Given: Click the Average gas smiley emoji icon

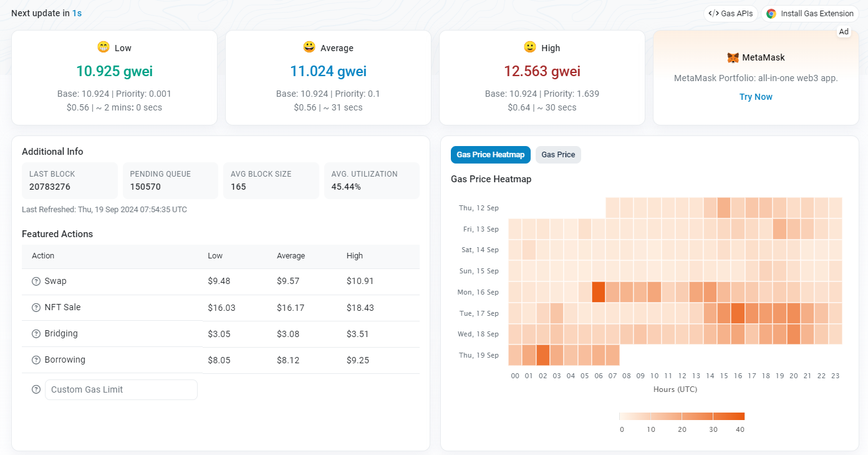Looking at the screenshot, I should 309,47.
